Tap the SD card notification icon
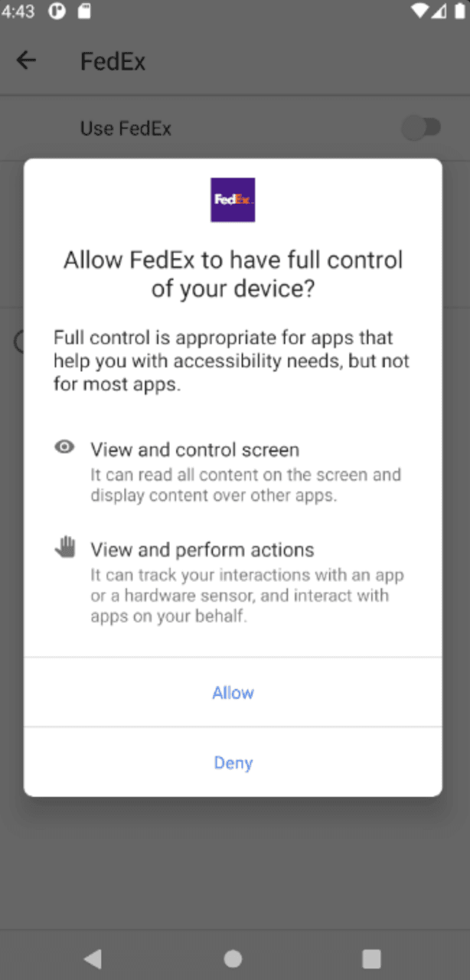Image resolution: width=470 pixels, height=980 pixels. click(x=84, y=11)
